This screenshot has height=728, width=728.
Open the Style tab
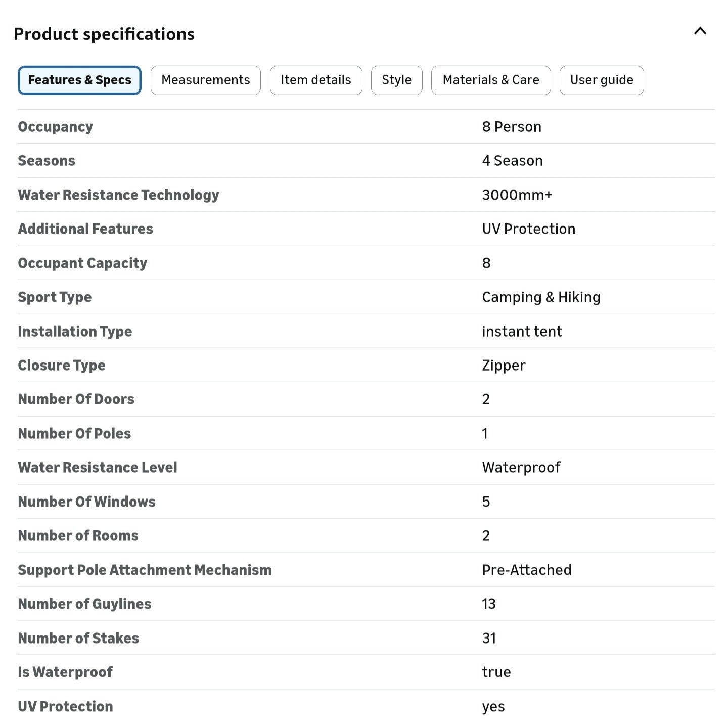click(397, 80)
